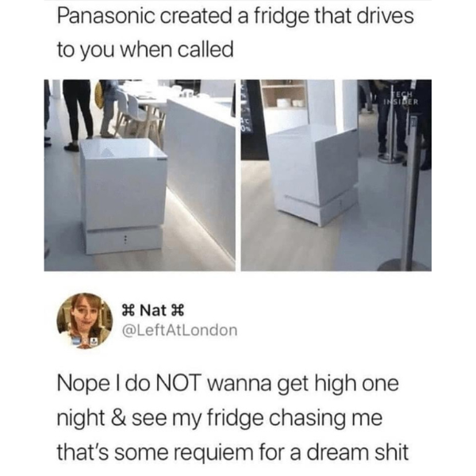Click the kitchen counter in left photo

point(202,170)
